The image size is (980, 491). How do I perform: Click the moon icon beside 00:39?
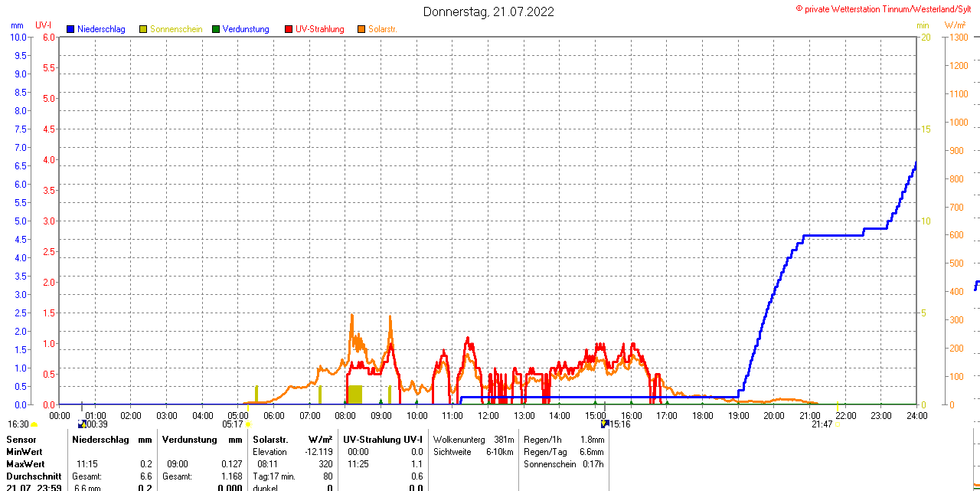pyautogui.click(x=82, y=424)
